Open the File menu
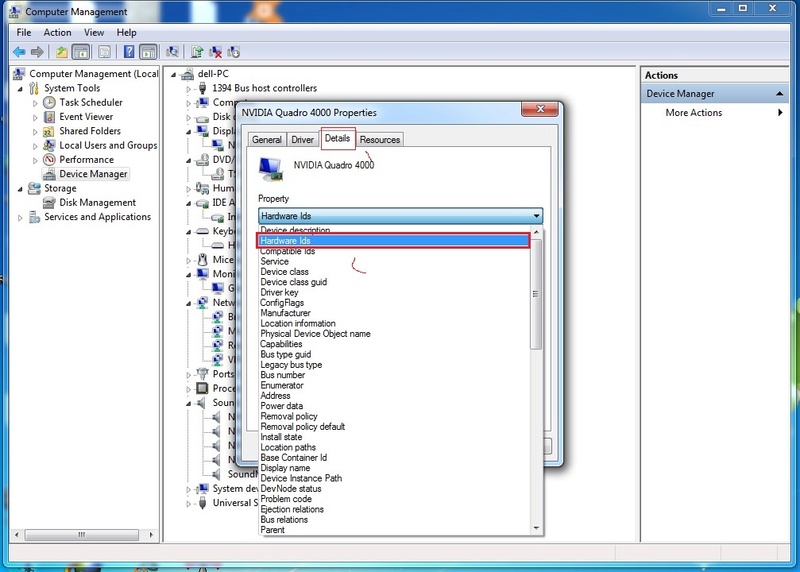Viewport: 800px width, 572px height. click(23, 32)
